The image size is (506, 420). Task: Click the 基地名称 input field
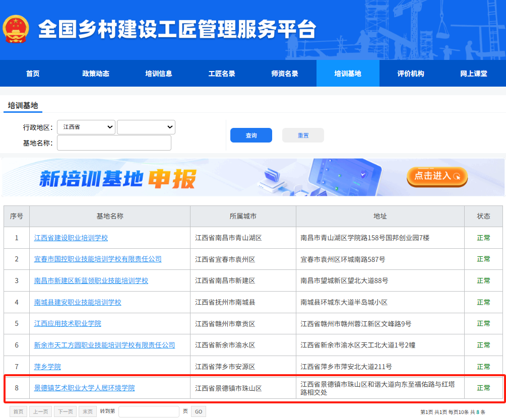click(x=114, y=143)
